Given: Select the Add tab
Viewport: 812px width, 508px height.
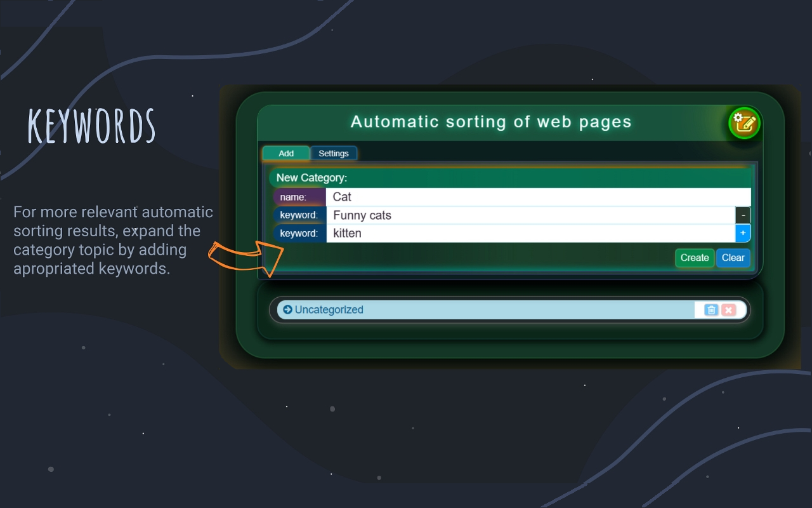Looking at the screenshot, I should point(285,153).
